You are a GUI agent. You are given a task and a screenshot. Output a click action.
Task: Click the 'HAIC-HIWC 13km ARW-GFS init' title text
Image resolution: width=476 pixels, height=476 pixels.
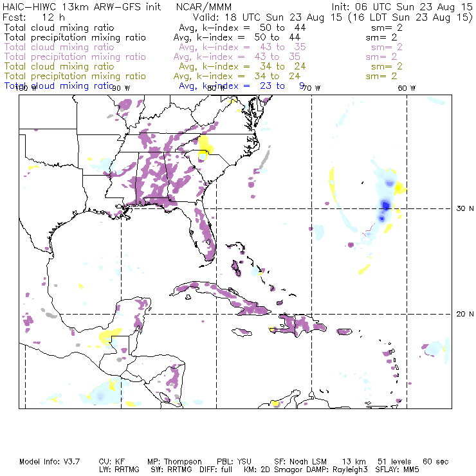tap(82, 6)
